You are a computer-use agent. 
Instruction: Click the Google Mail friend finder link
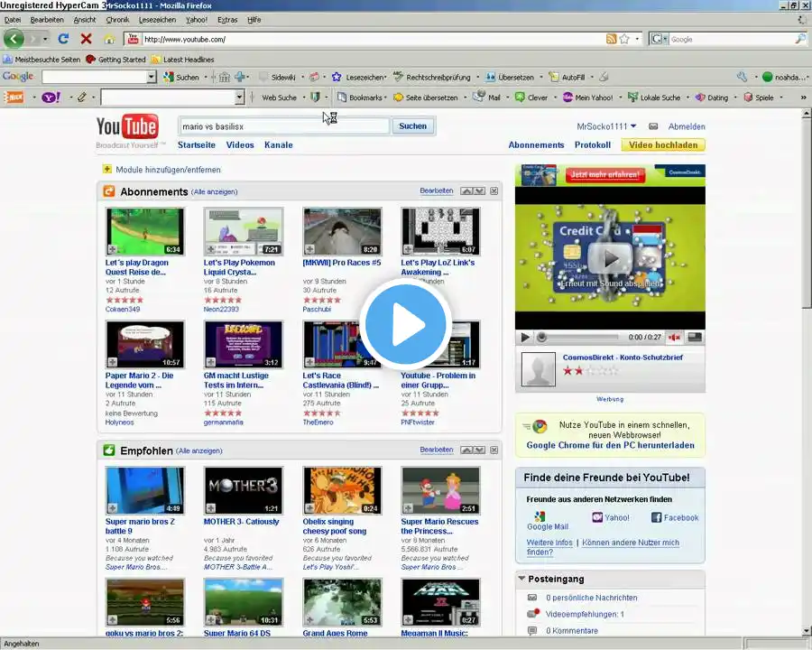click(x=547, y=522)
